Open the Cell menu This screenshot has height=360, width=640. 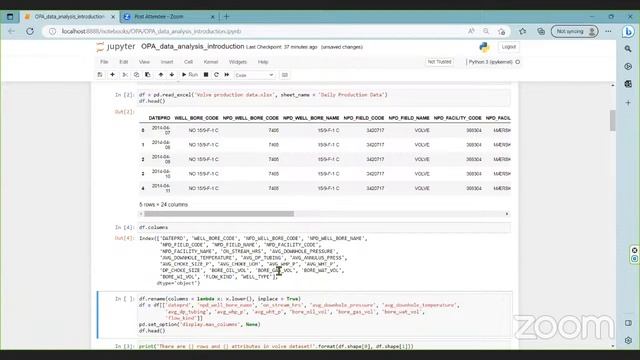188,62
